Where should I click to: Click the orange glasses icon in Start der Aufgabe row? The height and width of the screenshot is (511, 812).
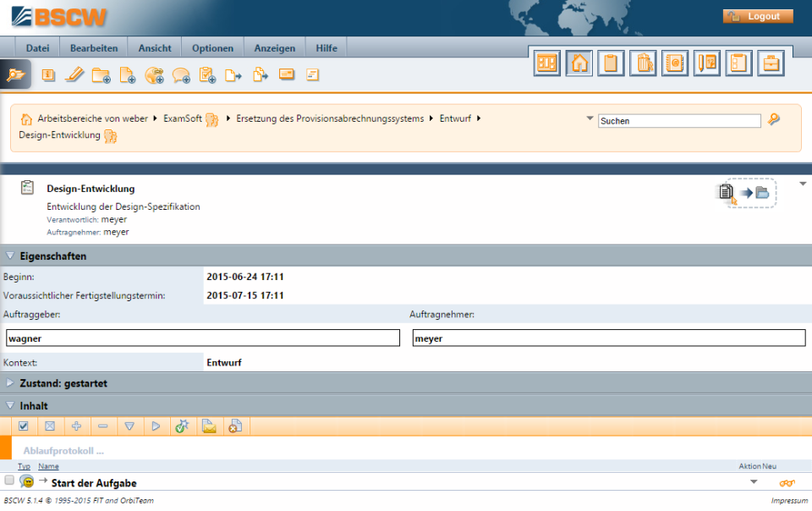tap(787, 483)
